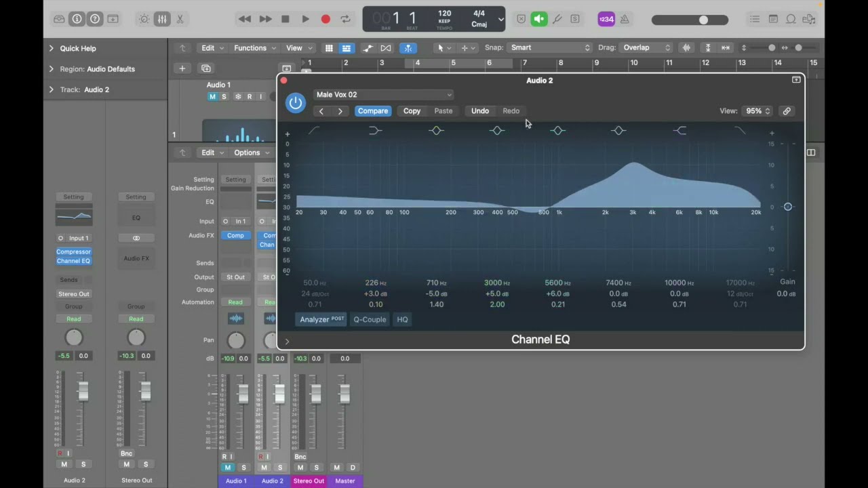Toggle the Inspector button in toolbar
Screen dimensions: 868x488
77,19
